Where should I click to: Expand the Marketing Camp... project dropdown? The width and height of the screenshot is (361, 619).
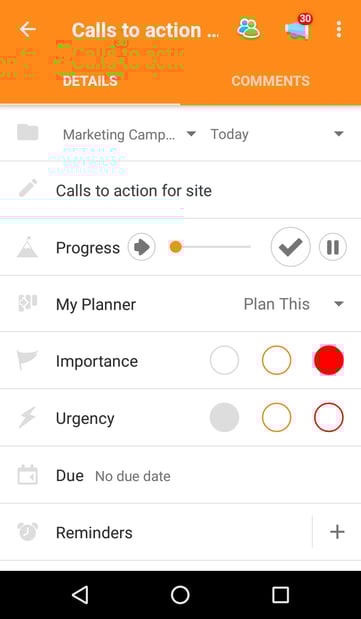(x=130, y=134)
